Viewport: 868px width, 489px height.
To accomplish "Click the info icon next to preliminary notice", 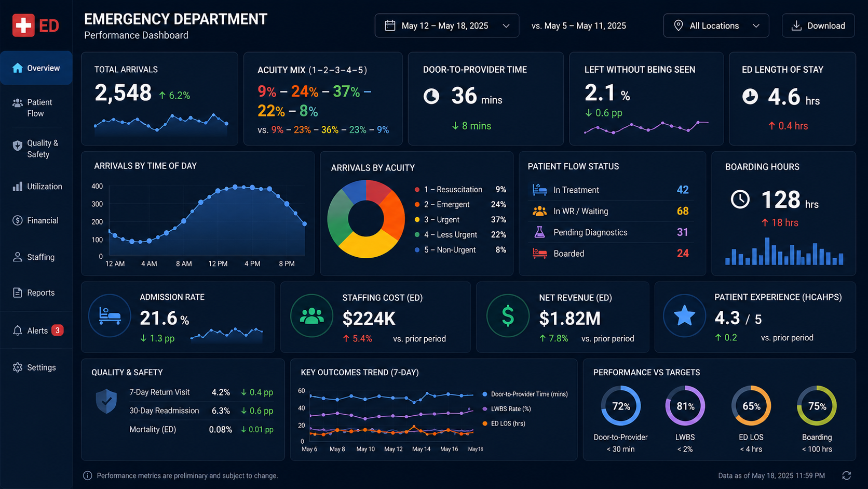I will pyautogui.click(x=88, y=475).
